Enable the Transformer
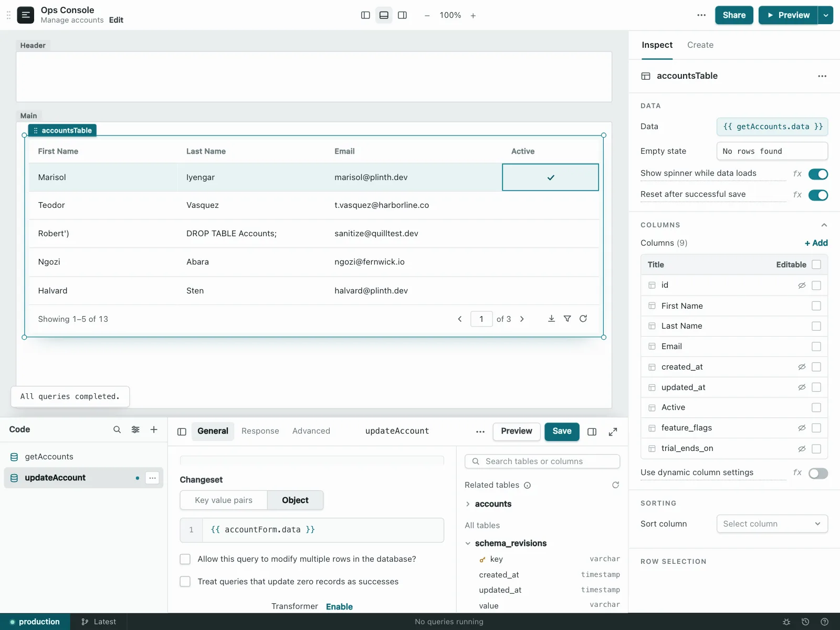This screenshot has width=840, height=630. tap(339, 606)
